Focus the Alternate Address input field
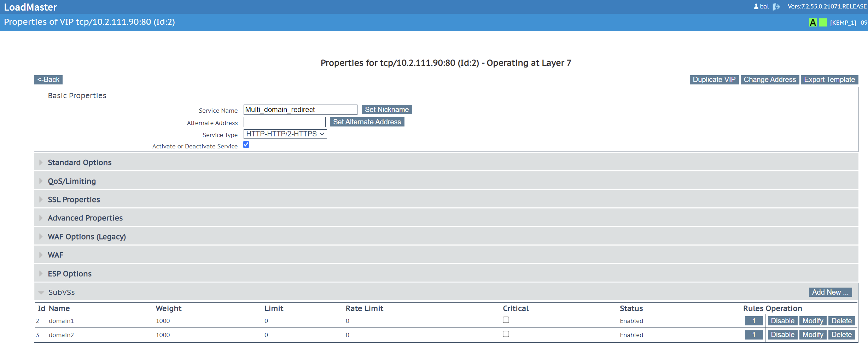This screenshot has width=868, height=348. pos(284,122)
